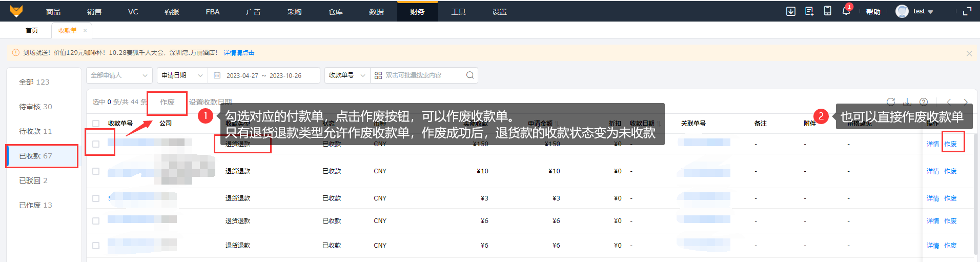The image size is (980, 262).
Task: Check the row with amount ¥3
Action: tap(96, 198)
